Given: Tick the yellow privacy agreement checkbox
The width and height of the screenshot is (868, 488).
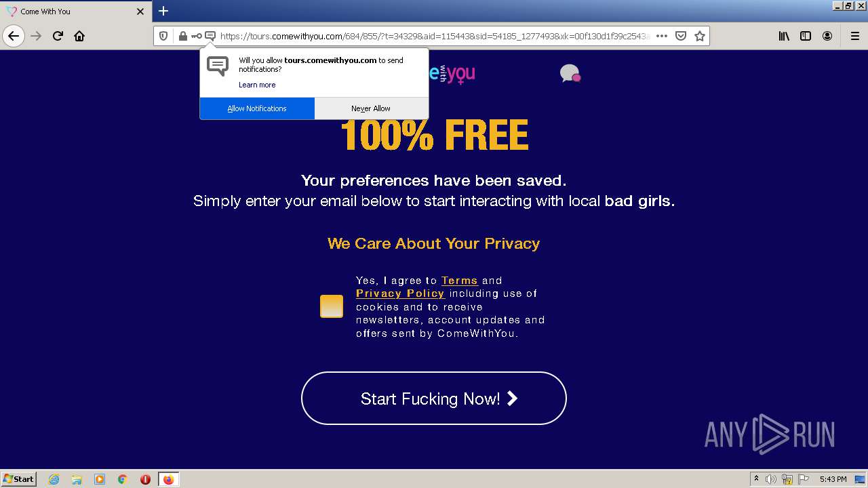Looking at the screenshot, I should pos(332,306).
